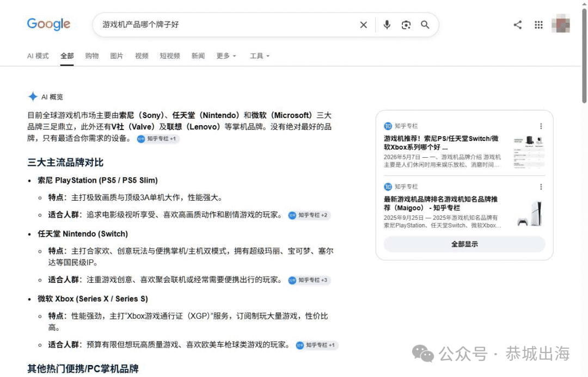Click the 知乎 icon above 最新游戏机品牌排名 result
This screenshot has height=377, width=588.
(388, 187)
